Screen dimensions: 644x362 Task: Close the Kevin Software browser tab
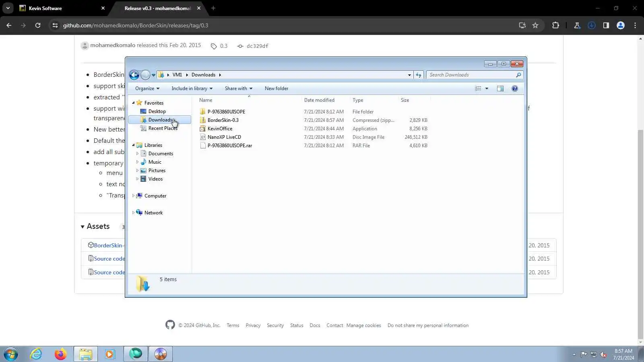[x=103, y=8]
